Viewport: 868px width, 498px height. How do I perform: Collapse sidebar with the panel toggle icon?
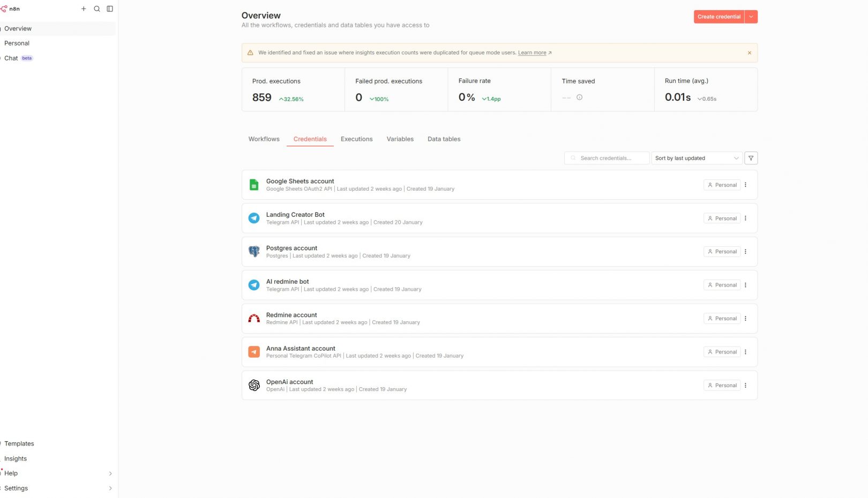point(110,9)
